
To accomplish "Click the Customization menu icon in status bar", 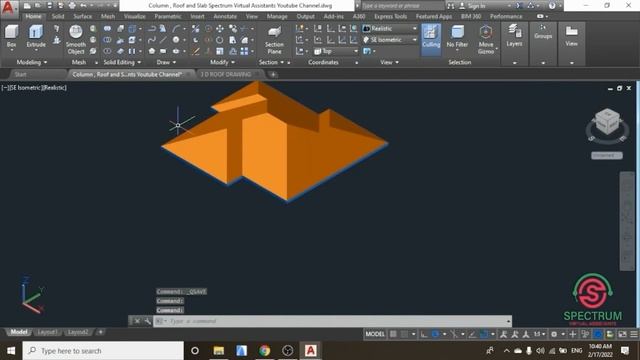I will pos(634,334).
